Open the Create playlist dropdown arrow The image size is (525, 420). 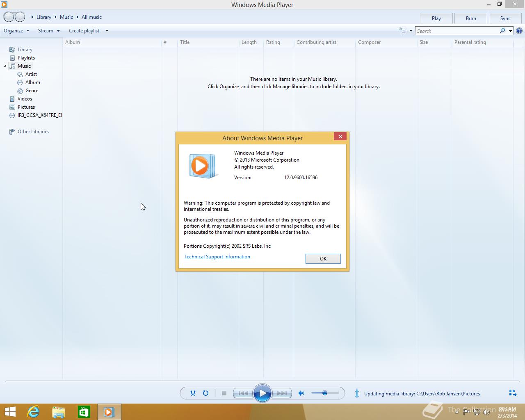pyautogui.click(x=107, y=31)
